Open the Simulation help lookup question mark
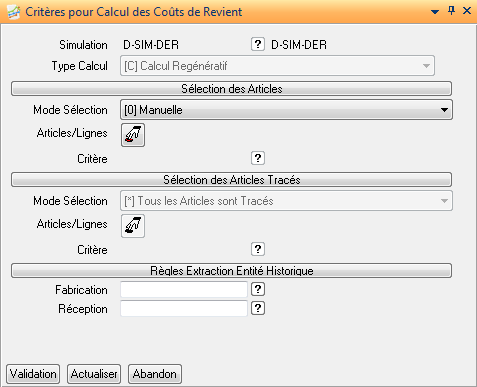Screen dimensions: 477x387 click(x=258, y=44)
